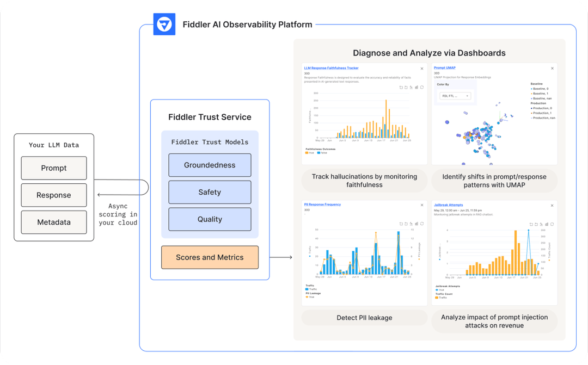The height and width of the screenshot is (365, 588).
Task: Click the Metadata box under Your LLM Data
Action: (x=54, y=222)
